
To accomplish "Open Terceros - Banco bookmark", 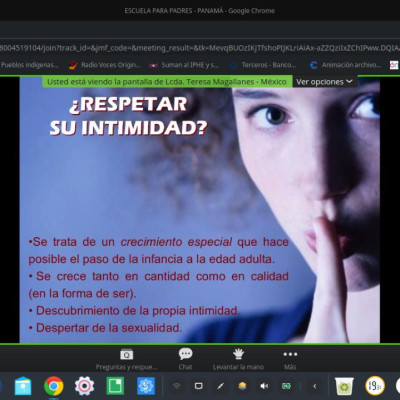I will tap(263, 65).
